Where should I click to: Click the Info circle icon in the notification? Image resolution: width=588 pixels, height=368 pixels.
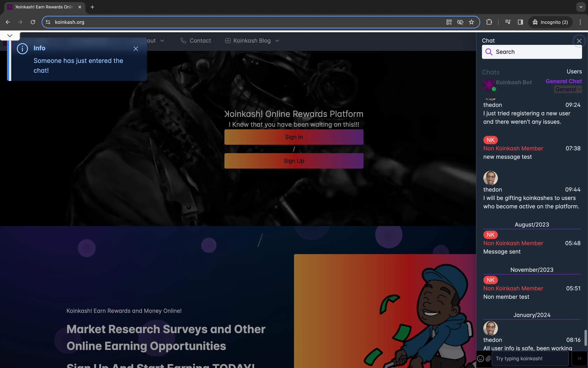pyautogui.click(x=22, y=49)
